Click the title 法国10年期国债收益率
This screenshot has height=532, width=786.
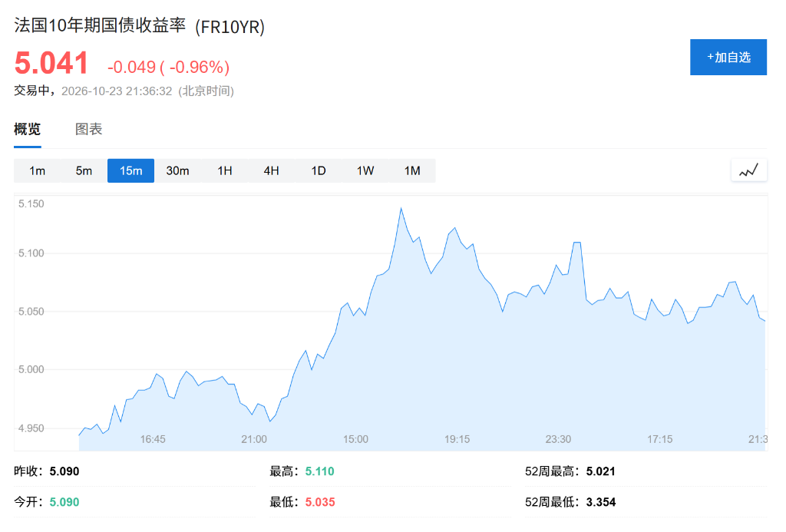100,25
